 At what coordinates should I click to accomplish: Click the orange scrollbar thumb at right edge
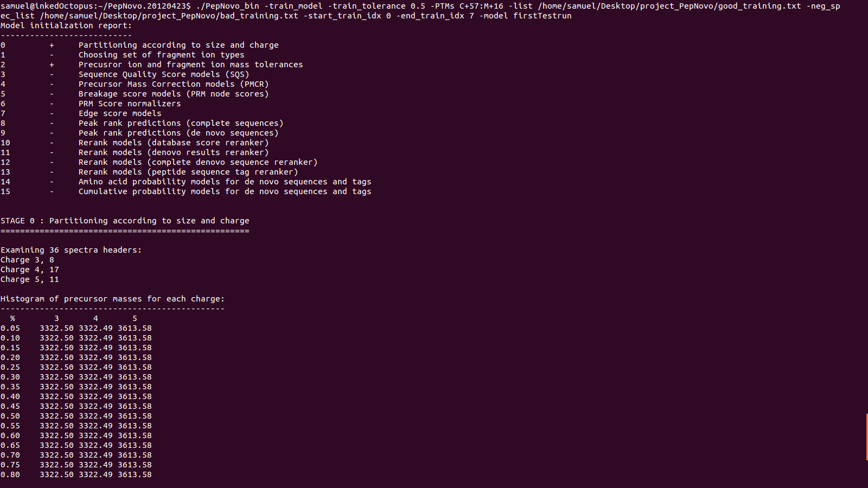[x=866, y=437]
